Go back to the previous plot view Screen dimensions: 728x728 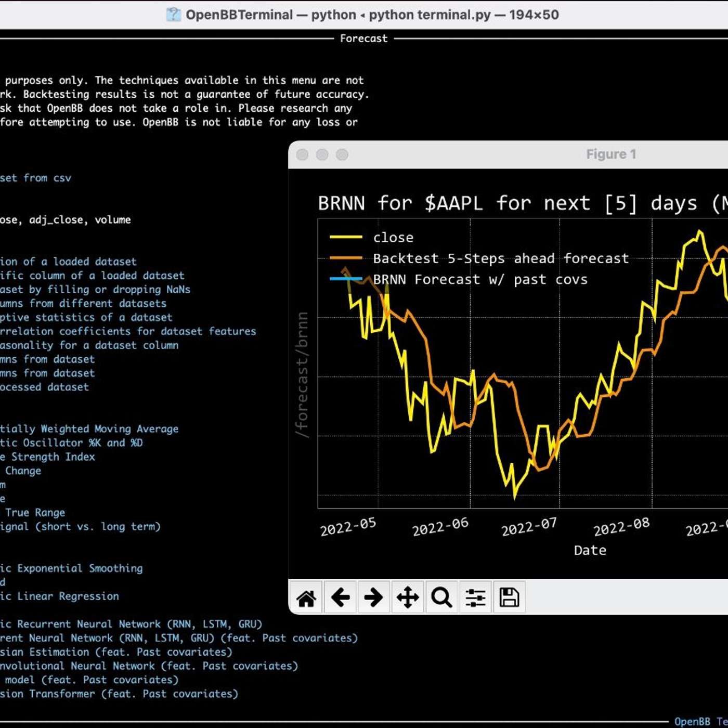click(x=341, y=597)
